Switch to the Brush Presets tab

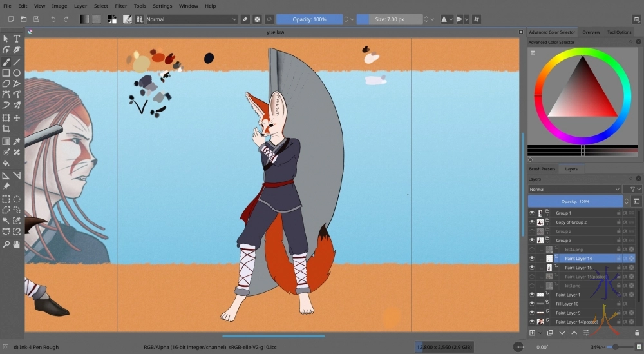(542, 169)
